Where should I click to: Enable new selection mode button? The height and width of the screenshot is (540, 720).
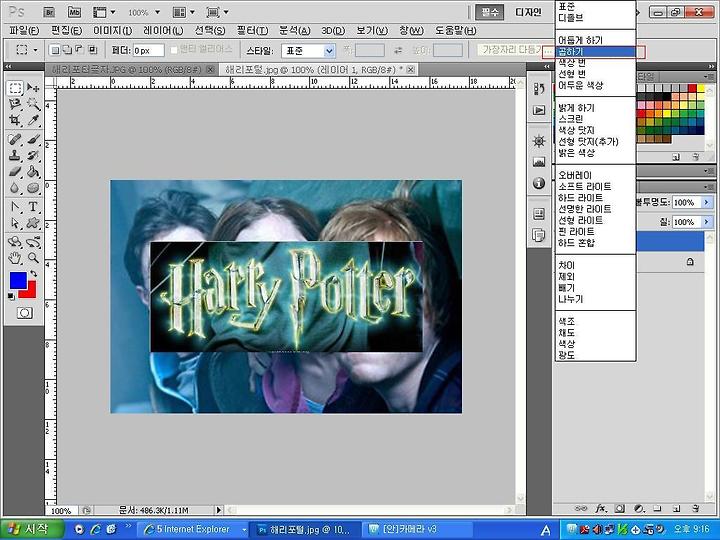tap(55, 50)
